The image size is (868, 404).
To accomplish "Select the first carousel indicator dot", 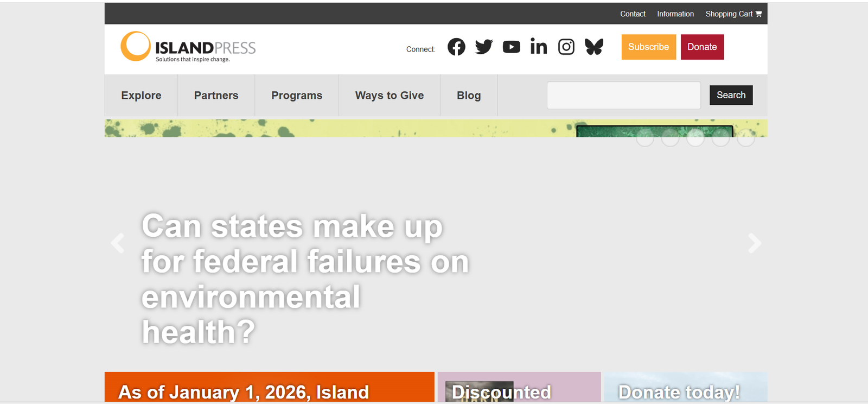I will 645,138.
